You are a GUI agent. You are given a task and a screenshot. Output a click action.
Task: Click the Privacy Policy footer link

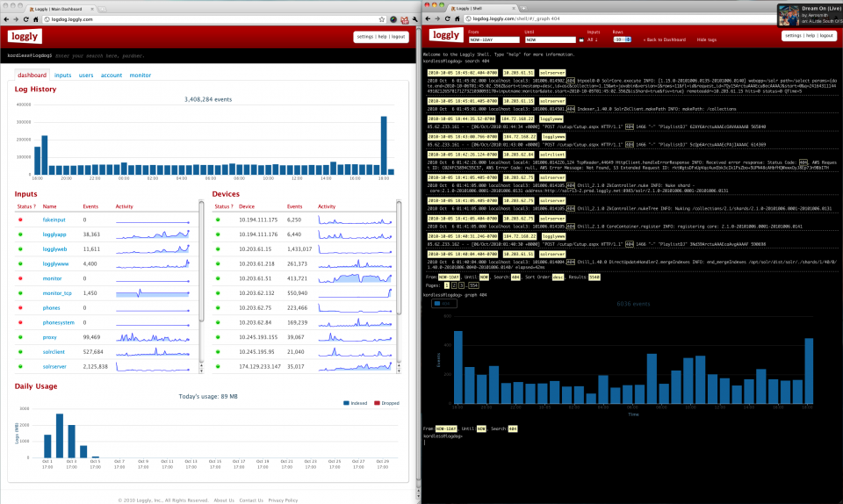[x=283, y=500]
